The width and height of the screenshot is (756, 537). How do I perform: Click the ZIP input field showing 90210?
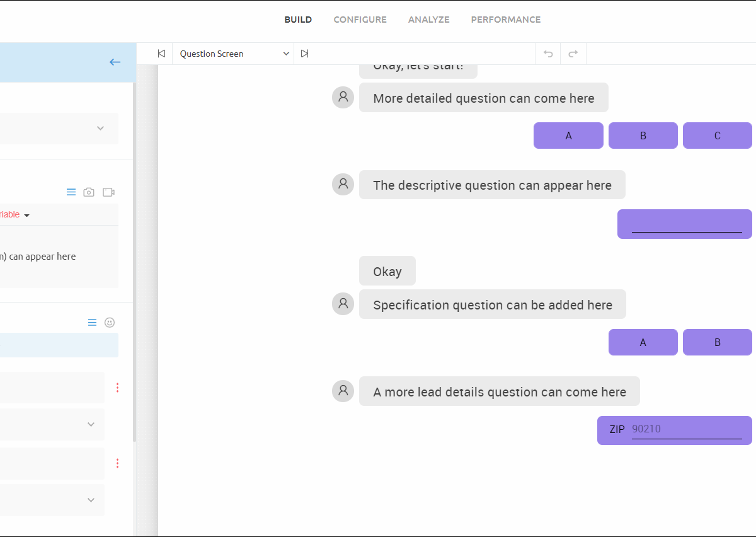(x=686, y=429)
